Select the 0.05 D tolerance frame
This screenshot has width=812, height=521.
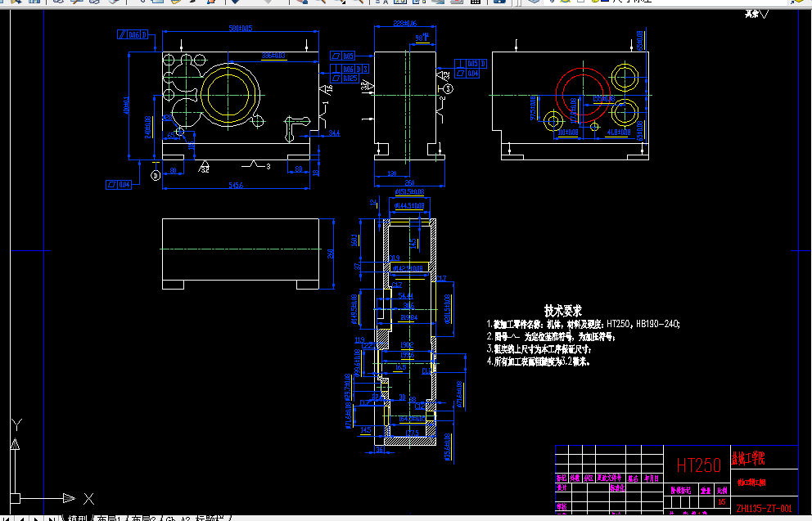pos(471,64)
